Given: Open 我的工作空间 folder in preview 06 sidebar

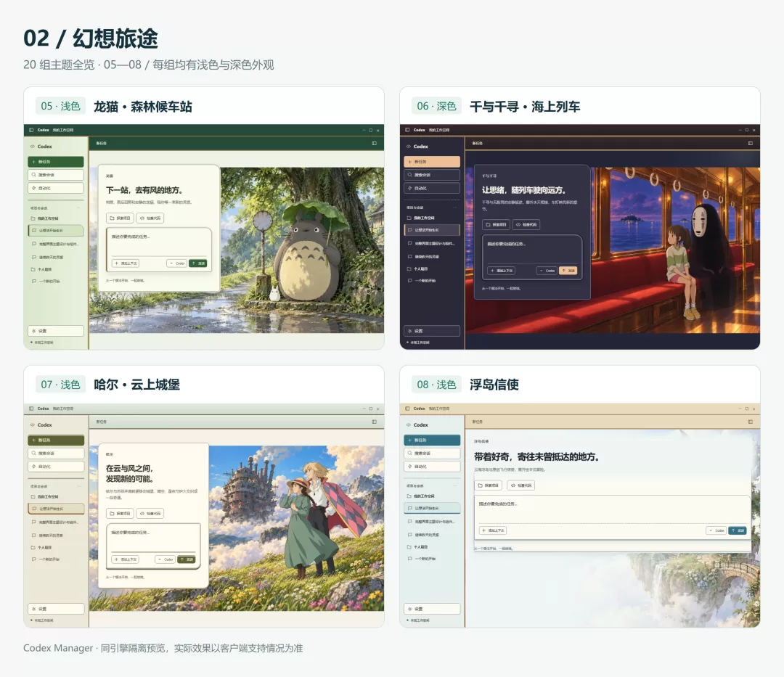Looking at the screenshot, I should pyautogui.click(x=421, y=218).
